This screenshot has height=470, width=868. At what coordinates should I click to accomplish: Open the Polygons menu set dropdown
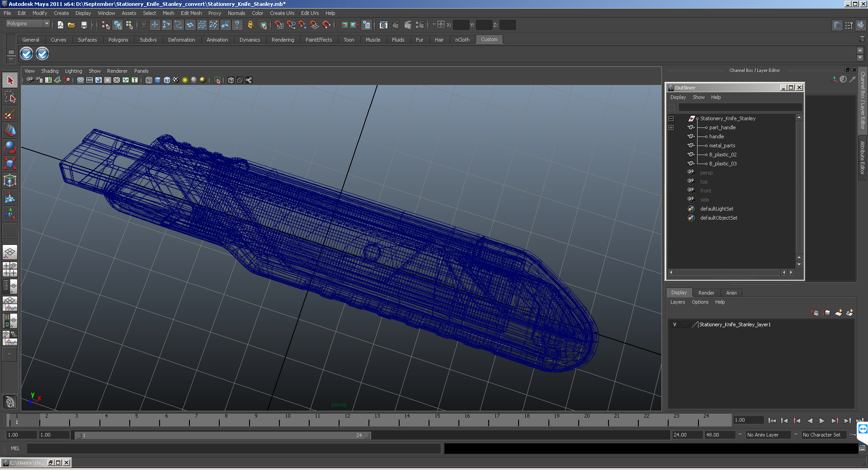coord(28,23)
